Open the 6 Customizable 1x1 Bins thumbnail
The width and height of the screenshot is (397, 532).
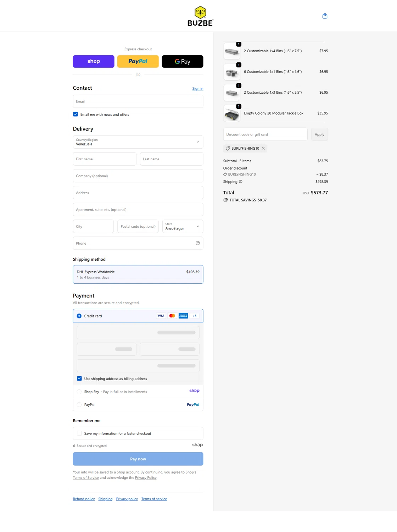(x=232, y=72)
